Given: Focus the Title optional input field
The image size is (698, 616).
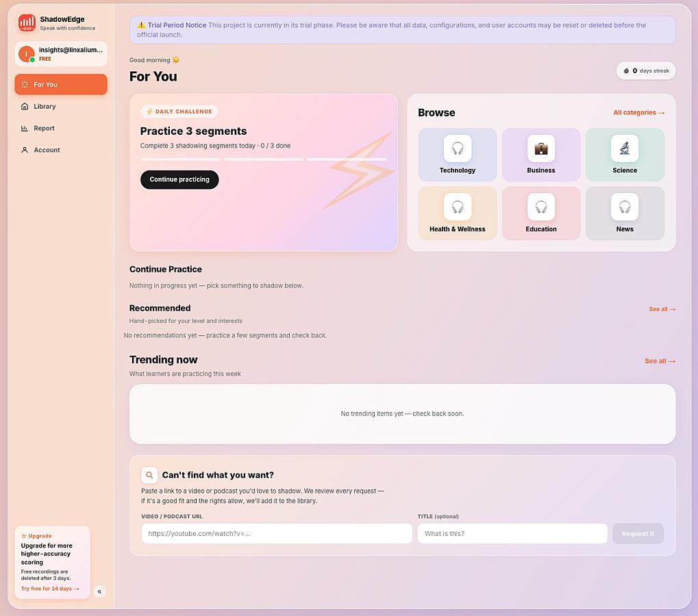Looking at the screenshot, I should pos(512,533).
